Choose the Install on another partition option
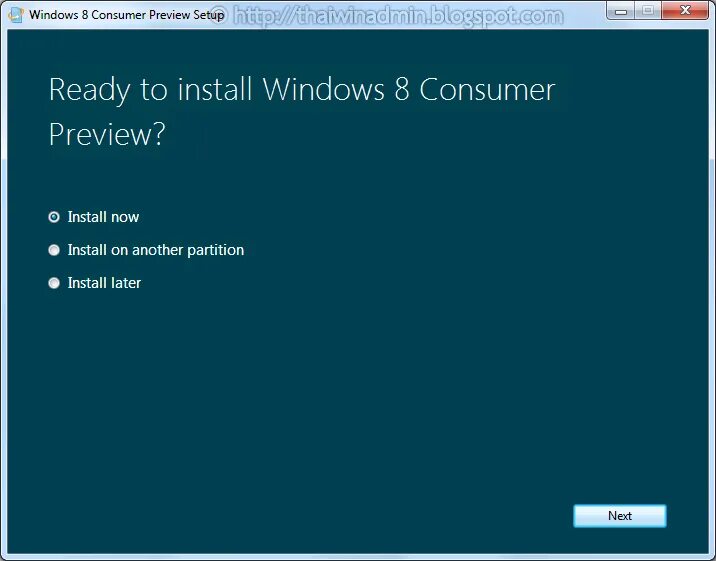Image resolution: width=716 pixels, height=561 pixels. (54, 250)
